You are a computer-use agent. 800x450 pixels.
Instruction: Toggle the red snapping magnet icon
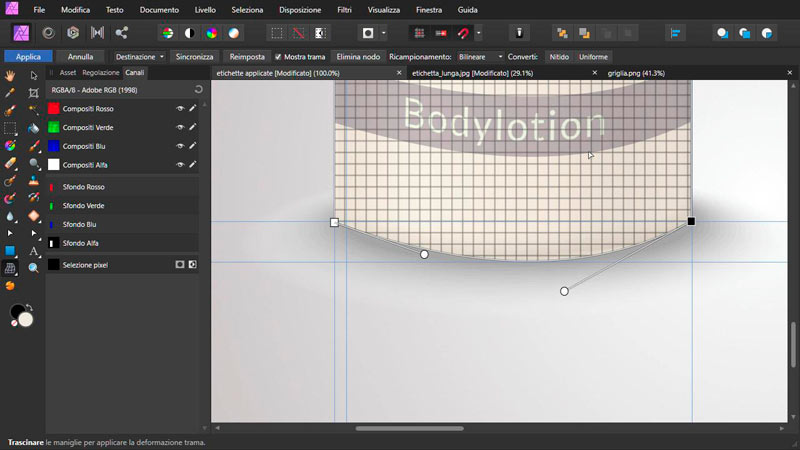click(x=463, y=33)
